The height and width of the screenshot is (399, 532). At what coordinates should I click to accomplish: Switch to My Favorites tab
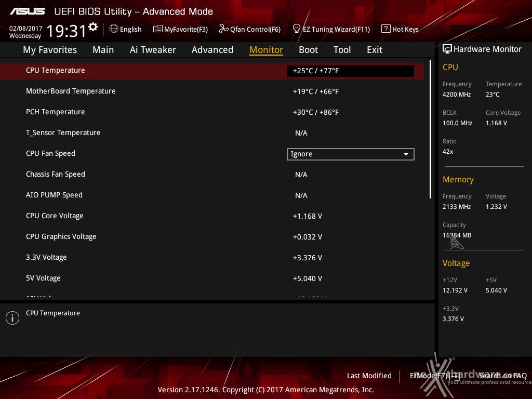coord(50,50)
